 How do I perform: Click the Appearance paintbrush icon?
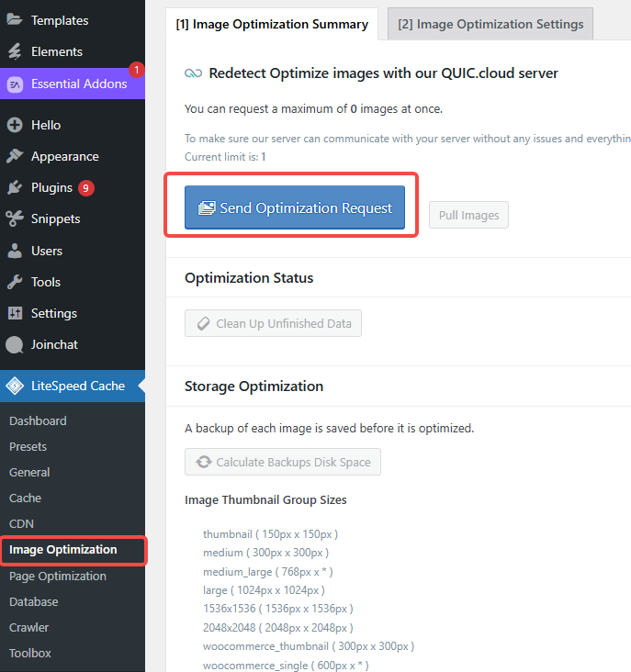(x=15, y=156)
